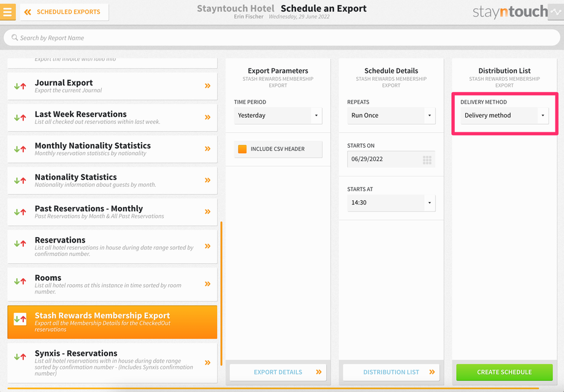564x392 pixels.
Task: Select the Nationality Statistics title text
Action: point(76,177)
